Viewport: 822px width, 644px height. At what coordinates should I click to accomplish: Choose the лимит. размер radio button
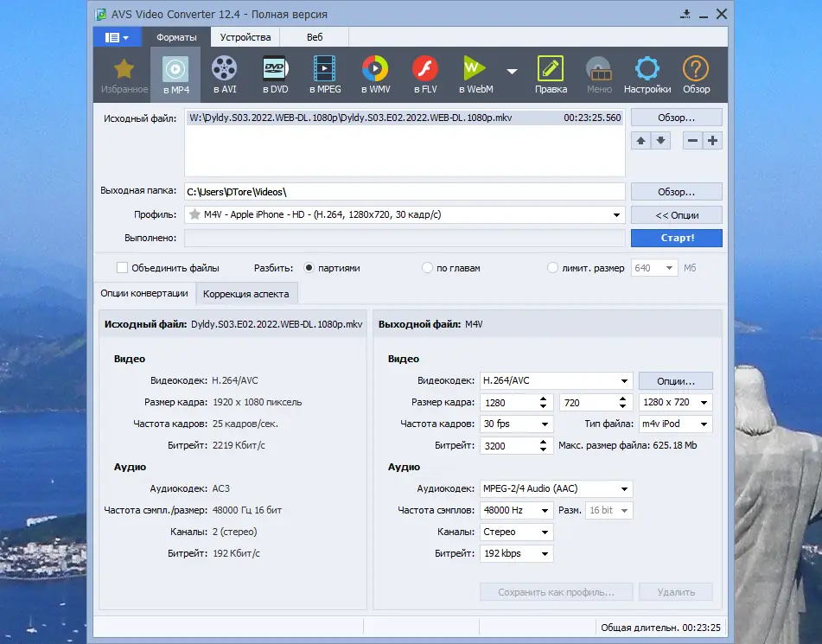pyautogui.click(x=552, y=268)
